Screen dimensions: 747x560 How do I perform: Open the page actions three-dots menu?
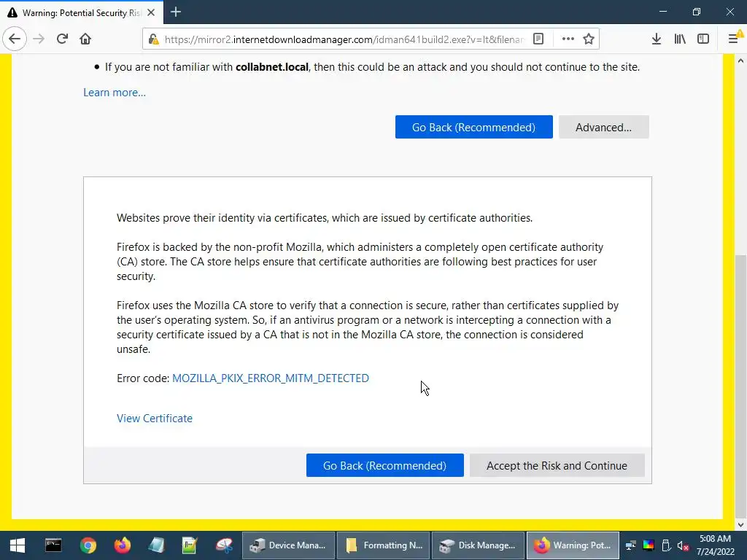[x=568, y=39]
